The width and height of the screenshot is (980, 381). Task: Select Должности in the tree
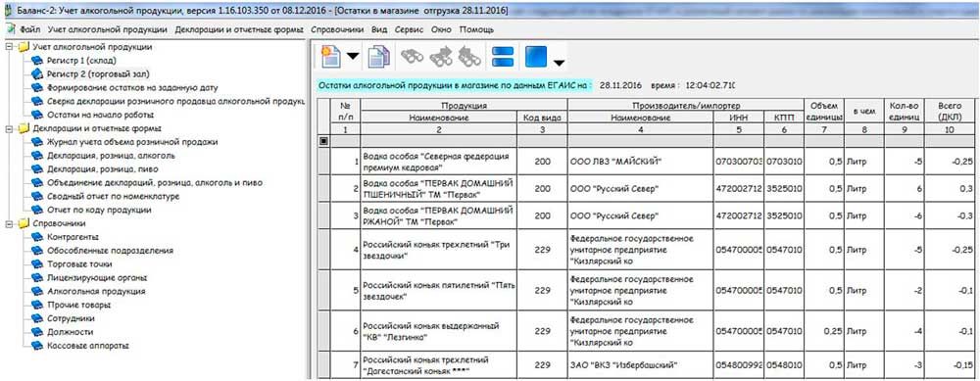coord(71,332)
